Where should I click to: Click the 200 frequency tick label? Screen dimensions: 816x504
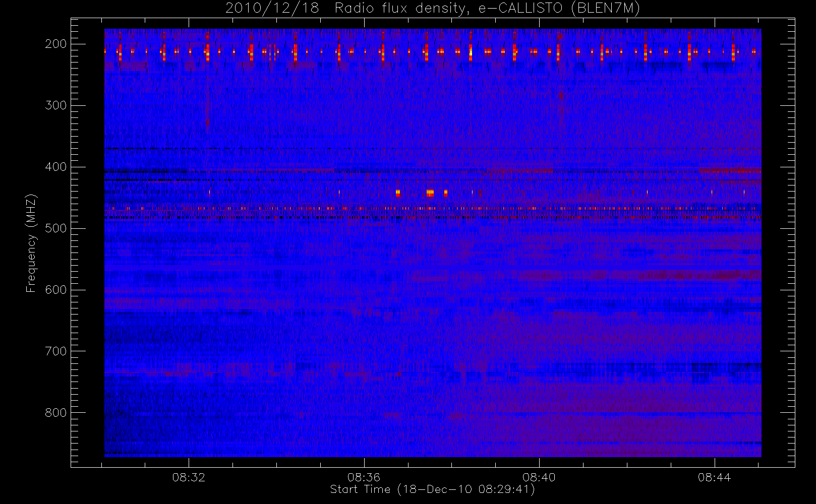click(56, 44)
